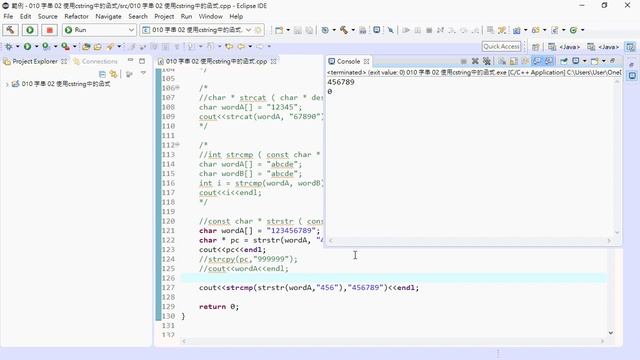
Task: Open the Source menu
Action: coord(48,16)
